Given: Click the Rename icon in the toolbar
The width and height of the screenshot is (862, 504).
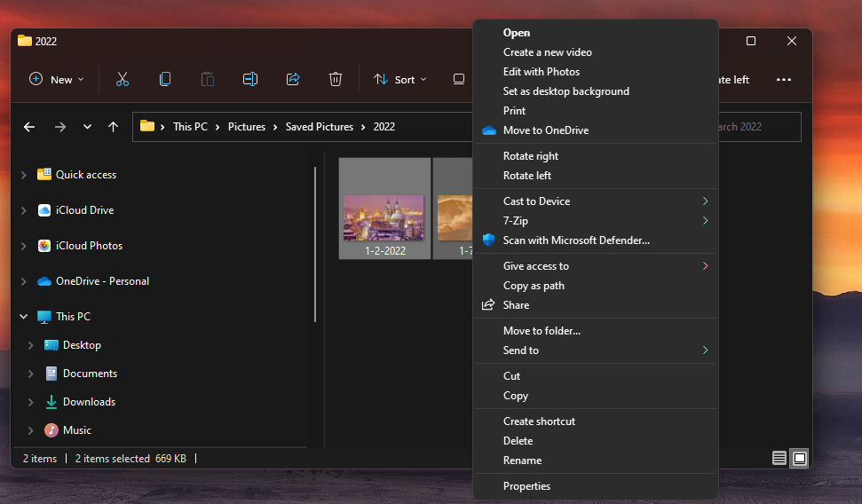Looking at the screenshot, I should pos(250,79).
